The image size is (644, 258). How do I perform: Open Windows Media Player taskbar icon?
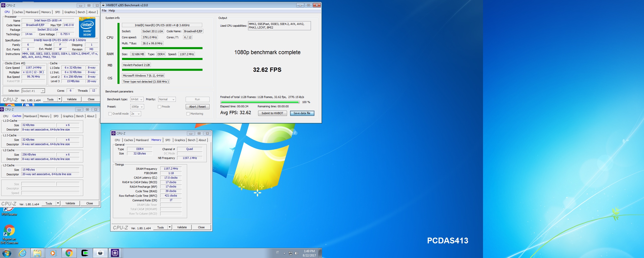[53, 253]
